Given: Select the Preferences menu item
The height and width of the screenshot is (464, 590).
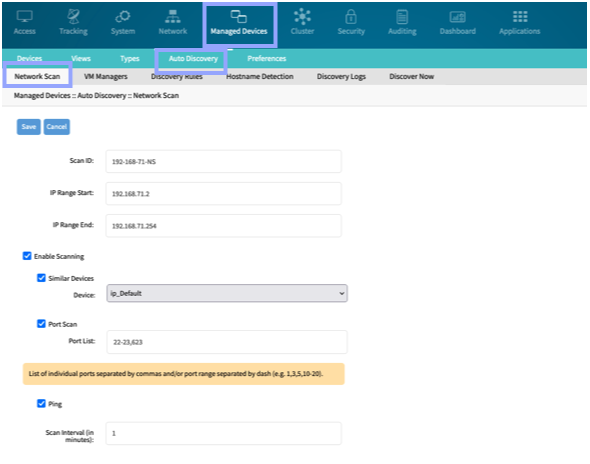Looking at the screenshot, I should pos(266,58).
